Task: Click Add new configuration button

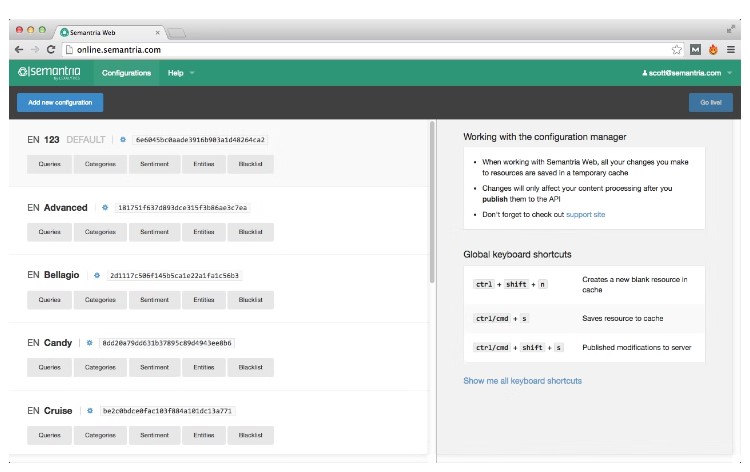Action: pyautogui.click(x=60, y=102)
